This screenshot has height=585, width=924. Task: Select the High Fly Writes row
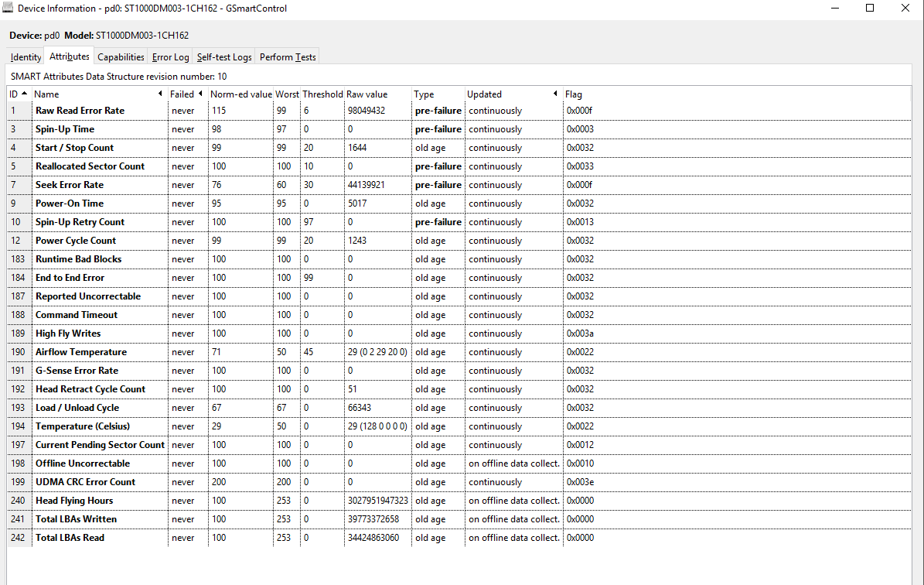(x=459, y=334)
